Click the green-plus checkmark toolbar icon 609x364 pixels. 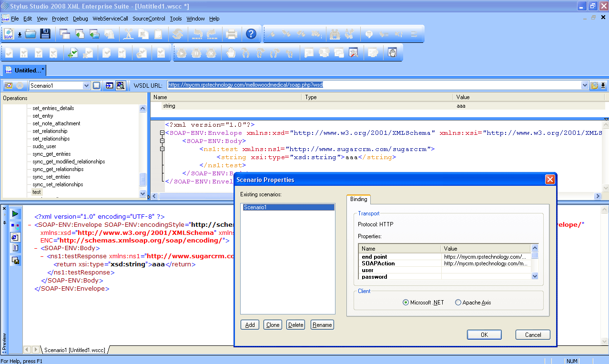tap(72, 53)
